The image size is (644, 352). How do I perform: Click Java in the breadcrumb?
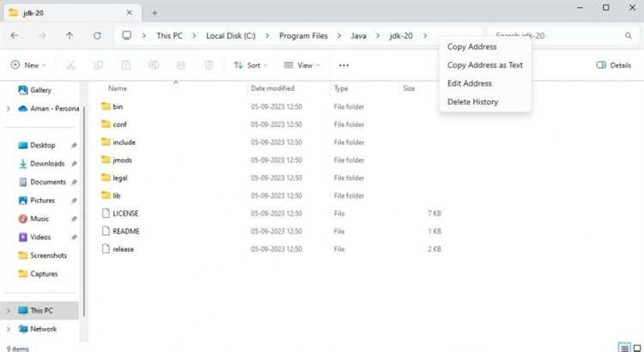[358, 36]
